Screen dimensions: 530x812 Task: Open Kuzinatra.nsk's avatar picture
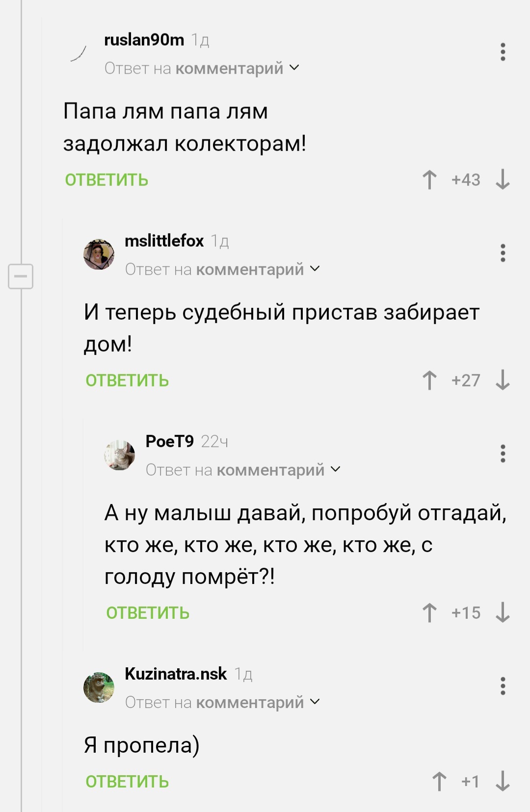pos(99,687)
